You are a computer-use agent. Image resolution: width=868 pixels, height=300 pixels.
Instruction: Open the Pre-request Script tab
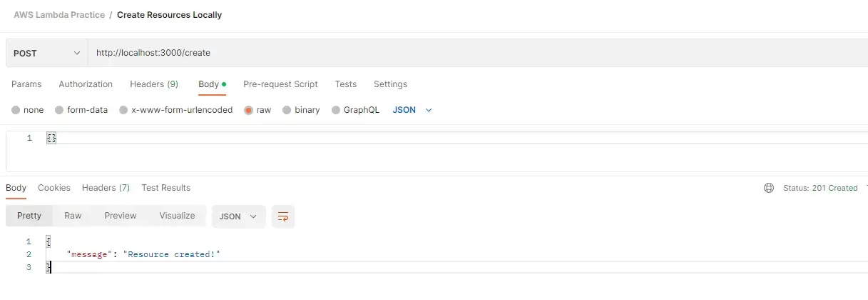[280, 84]
